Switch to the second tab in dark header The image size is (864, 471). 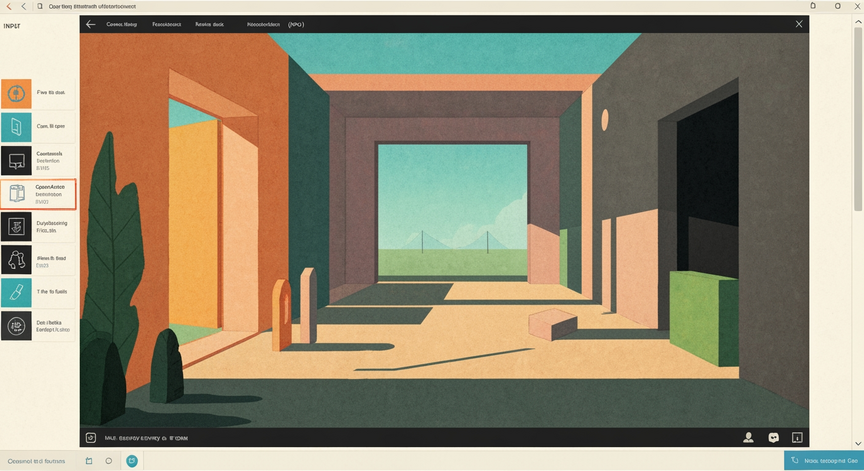point(166,24)
